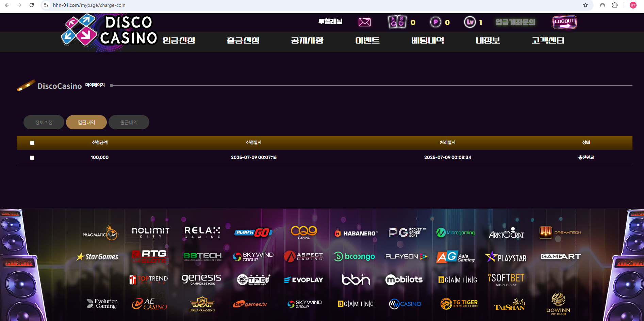Click the Asia Gaming AG logo

(456, 257)
